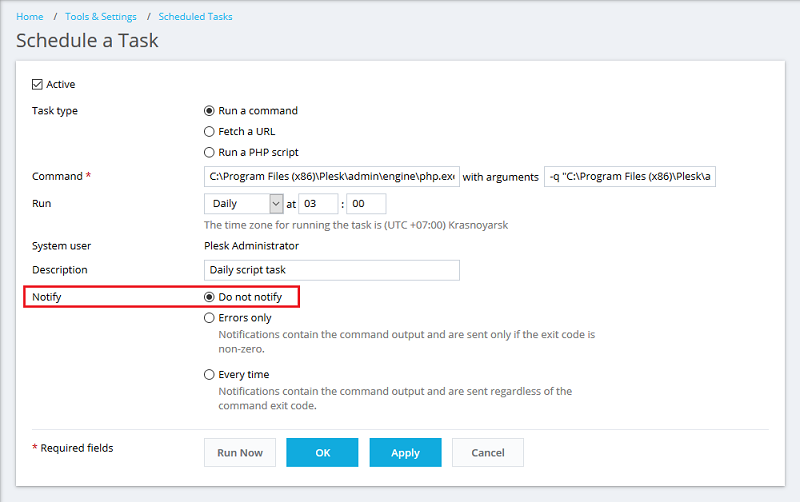The width and height of the screenshot is (800, 502).
Task: Select the Run a command radio button
Action: [209, 111]
